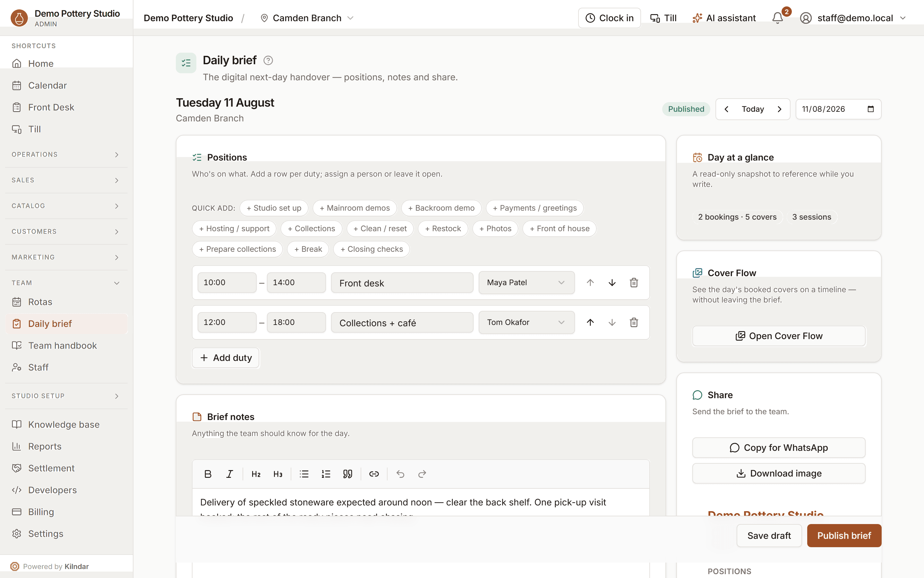The width and height of the screenshot is (924, 578).
Task: Expand the Customers section
Action: (66, 232)
